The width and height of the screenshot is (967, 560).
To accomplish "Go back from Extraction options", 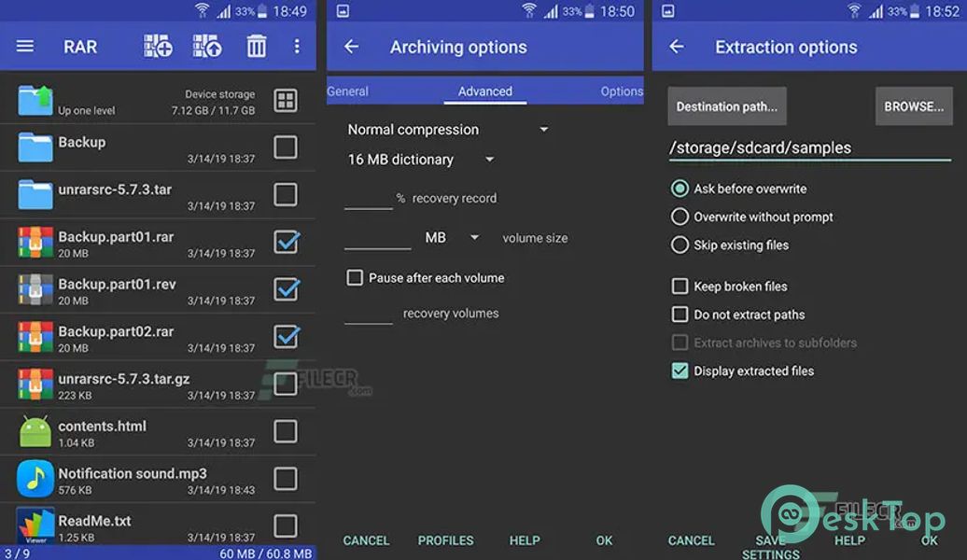I will pos(677,47).
